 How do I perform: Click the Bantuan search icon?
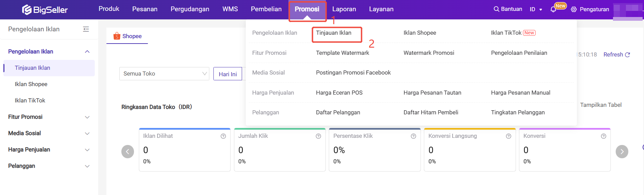[496, 9]
